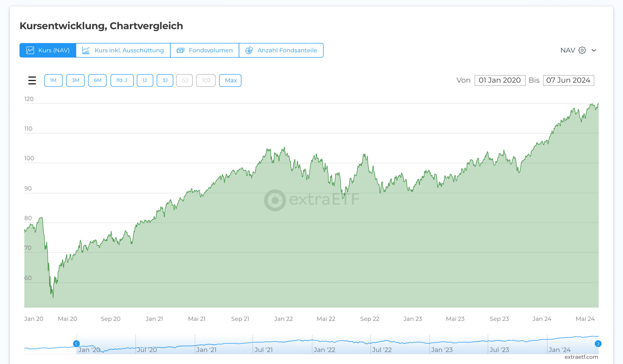Click the Von start date field

(x=500, y=80)
